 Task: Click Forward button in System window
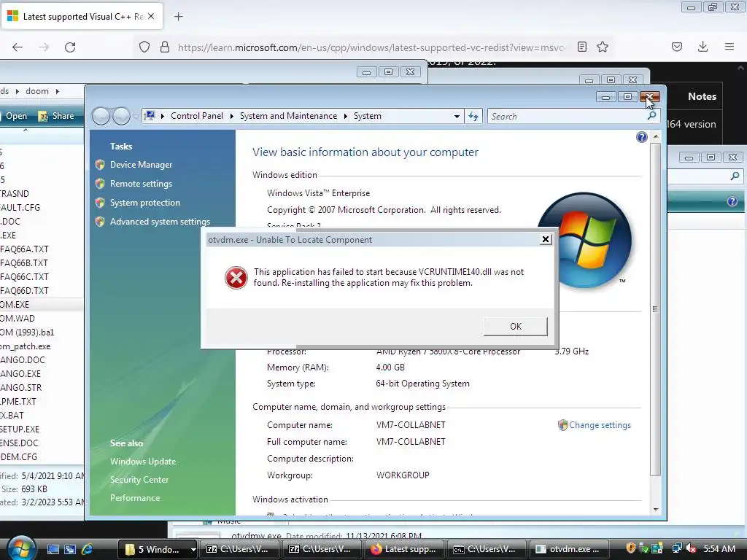tap(121, 116)
